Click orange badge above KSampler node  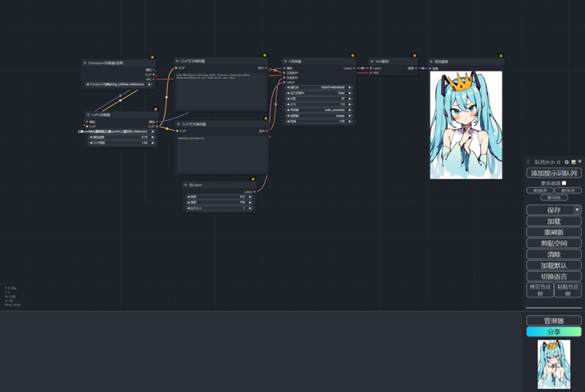tap(353, 56)
